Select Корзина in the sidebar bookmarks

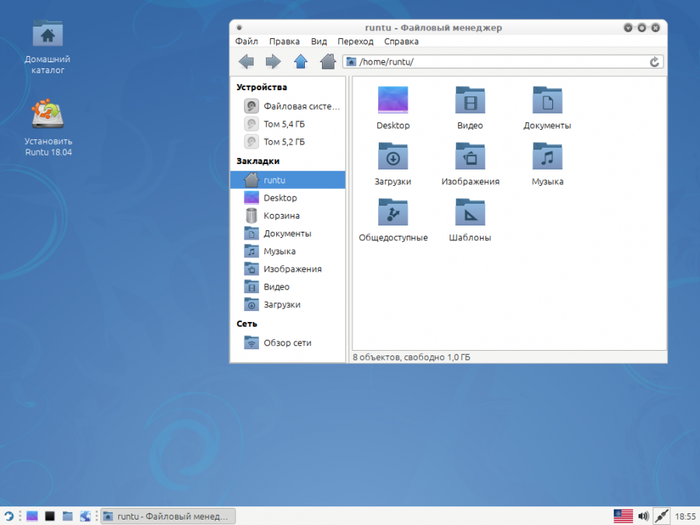click(280, 216)
